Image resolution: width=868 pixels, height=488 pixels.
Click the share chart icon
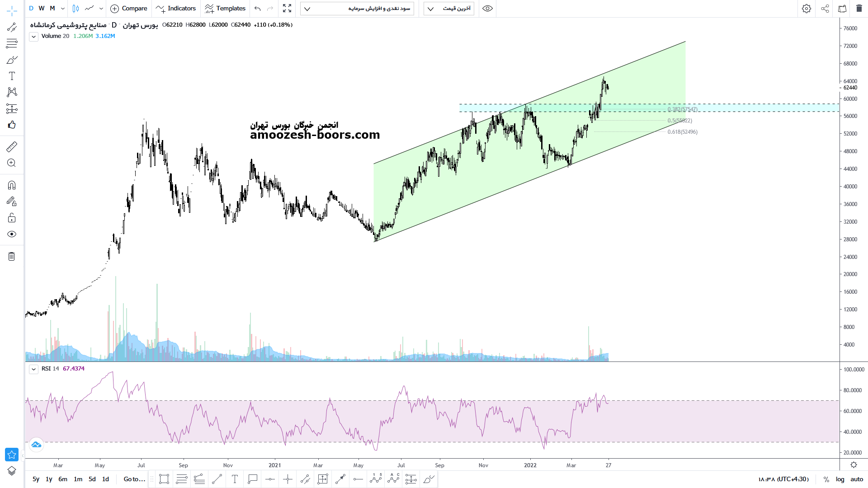click(x=825, y=9)
